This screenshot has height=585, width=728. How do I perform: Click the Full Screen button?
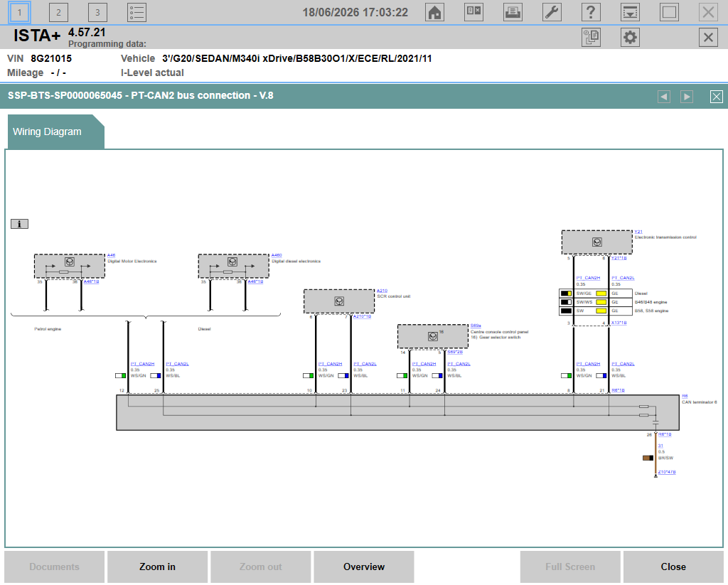[570, 567]
